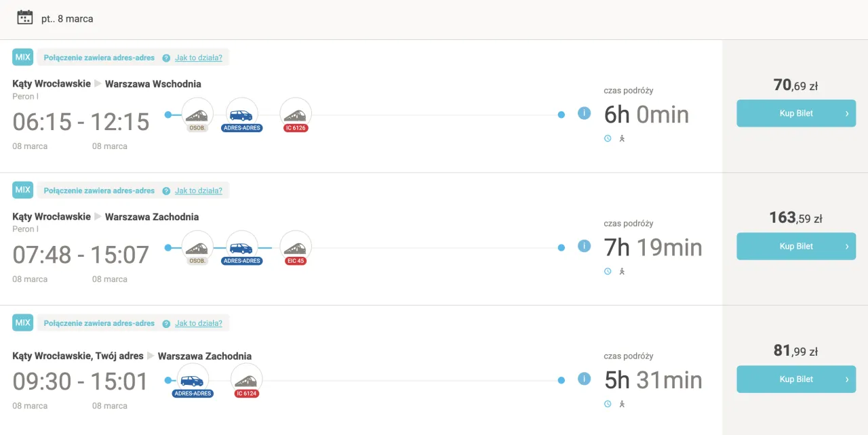Buy ticket for 70,69 zł connection
The image size is (868, 435).
tap(796, 114)
